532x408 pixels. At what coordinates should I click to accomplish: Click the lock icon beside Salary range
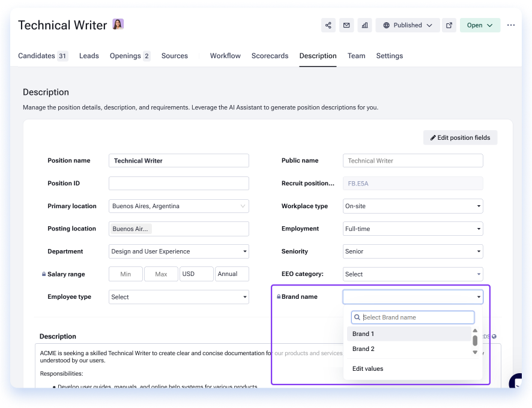[44, 274]
